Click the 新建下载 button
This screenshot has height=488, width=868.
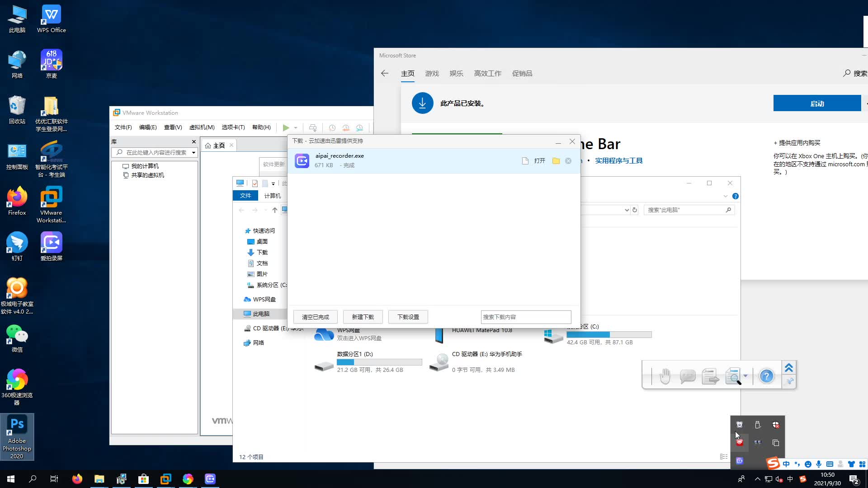tap(363, 317)
